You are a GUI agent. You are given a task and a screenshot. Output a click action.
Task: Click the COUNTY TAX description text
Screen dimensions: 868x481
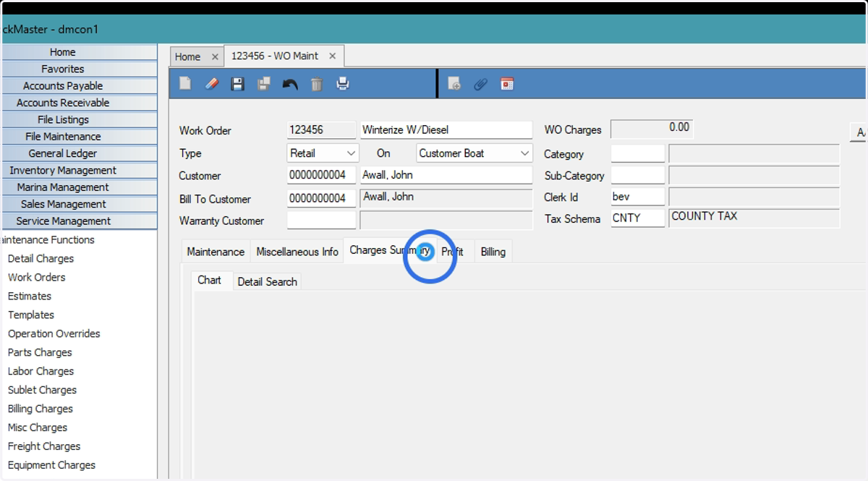[x=705, y=216]
